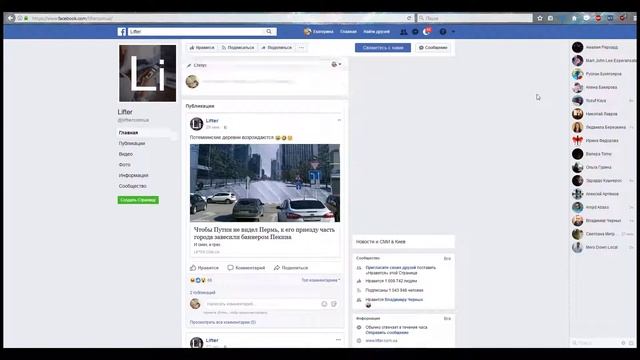The width and height of the screenshot is (640, 360).
Task: Open the article headline about Путин and Пермь
Action: (x=264, y=233)
